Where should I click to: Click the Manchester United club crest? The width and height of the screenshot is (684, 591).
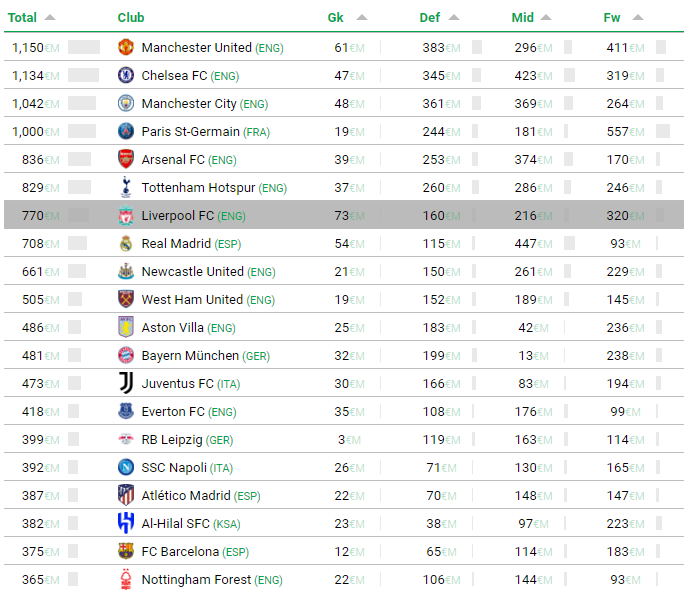(126, 47)
